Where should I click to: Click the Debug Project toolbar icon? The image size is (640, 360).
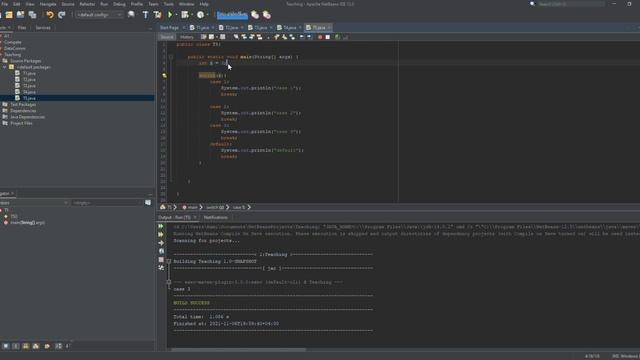coord(184,15)
